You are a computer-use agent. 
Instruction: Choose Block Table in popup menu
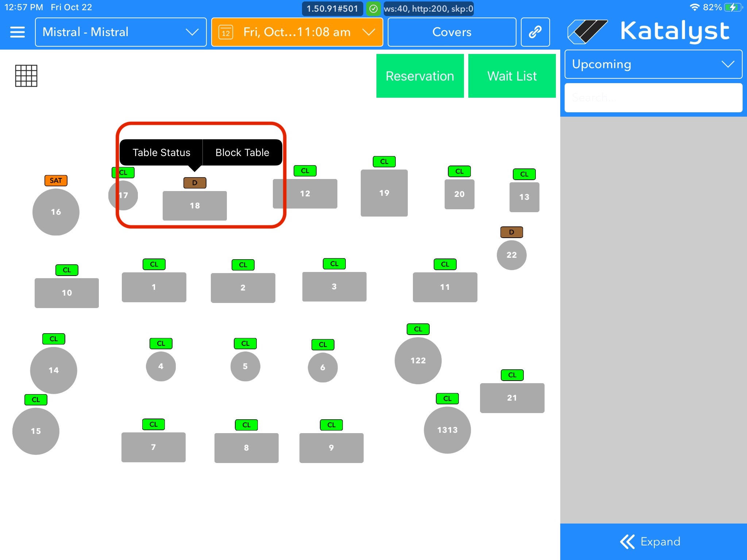click(242, 152)
